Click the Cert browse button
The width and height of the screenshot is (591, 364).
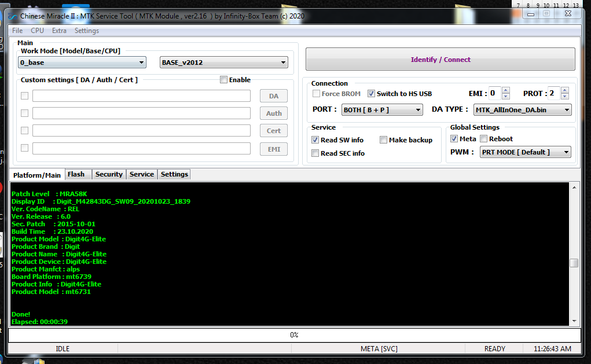pos(274,130)
